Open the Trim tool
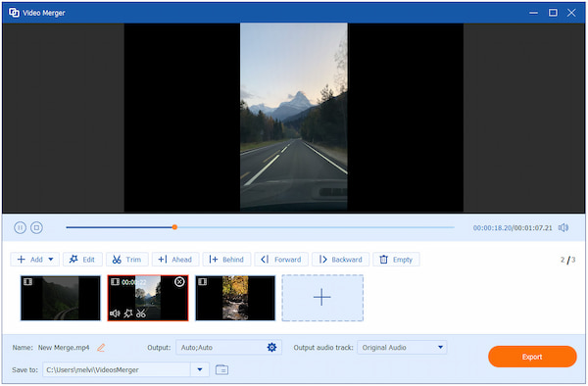The width and height of the screenshot is (588, 386). click(x=126, y=260)
